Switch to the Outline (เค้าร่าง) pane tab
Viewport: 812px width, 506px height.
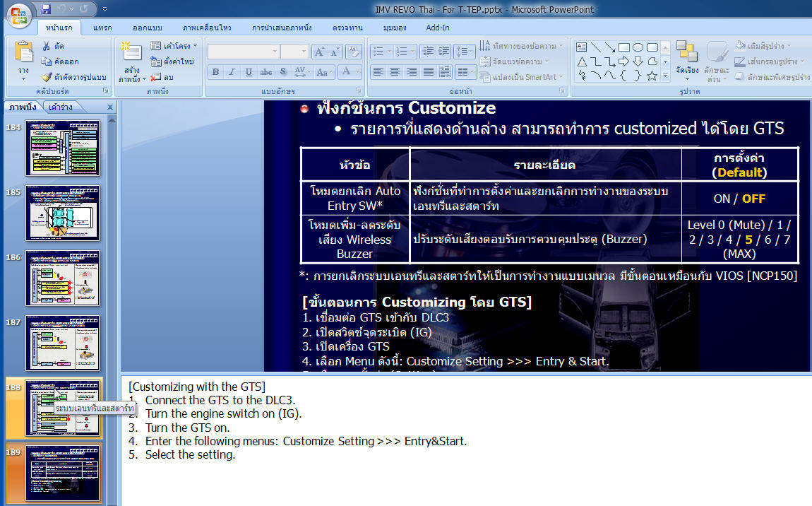click(61, 107)
